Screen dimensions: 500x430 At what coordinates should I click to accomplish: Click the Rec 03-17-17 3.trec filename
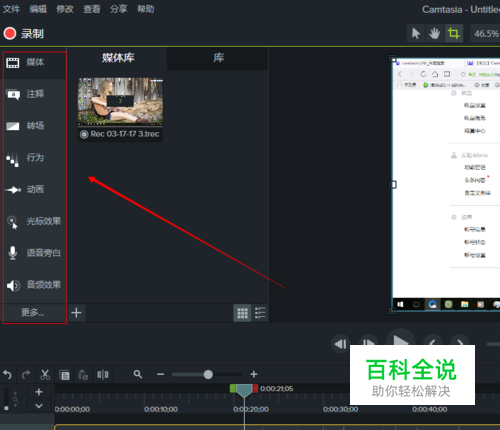click(x=125, y=134)
